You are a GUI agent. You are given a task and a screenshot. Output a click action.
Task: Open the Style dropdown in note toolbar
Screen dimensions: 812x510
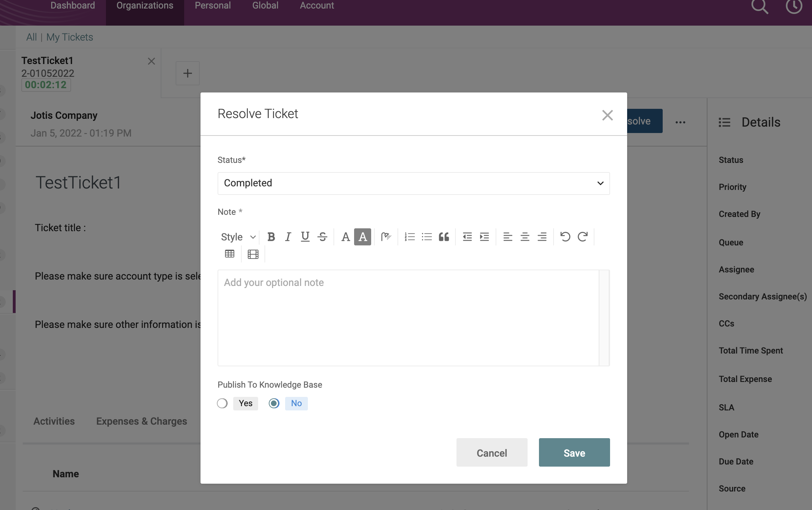(238, 237)
